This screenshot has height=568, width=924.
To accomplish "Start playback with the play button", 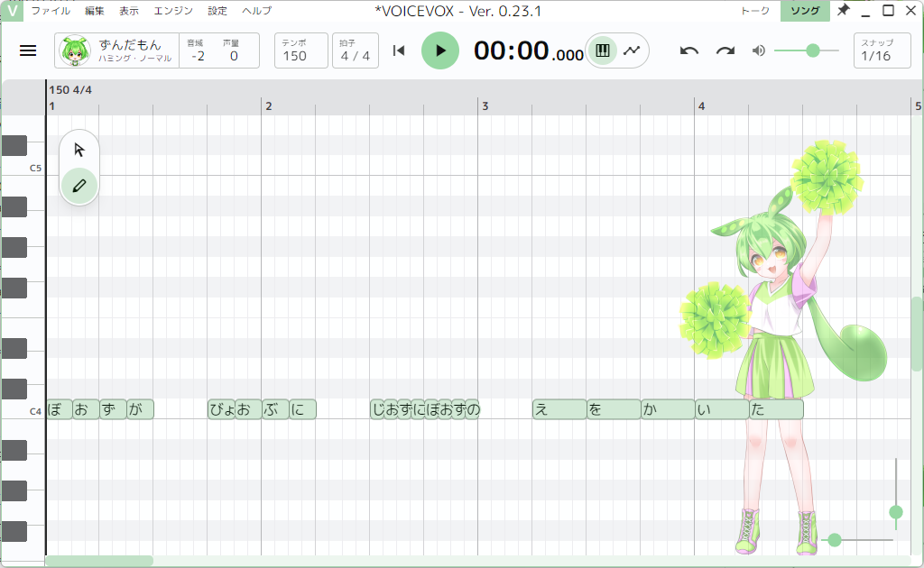I will pos(440,50).
